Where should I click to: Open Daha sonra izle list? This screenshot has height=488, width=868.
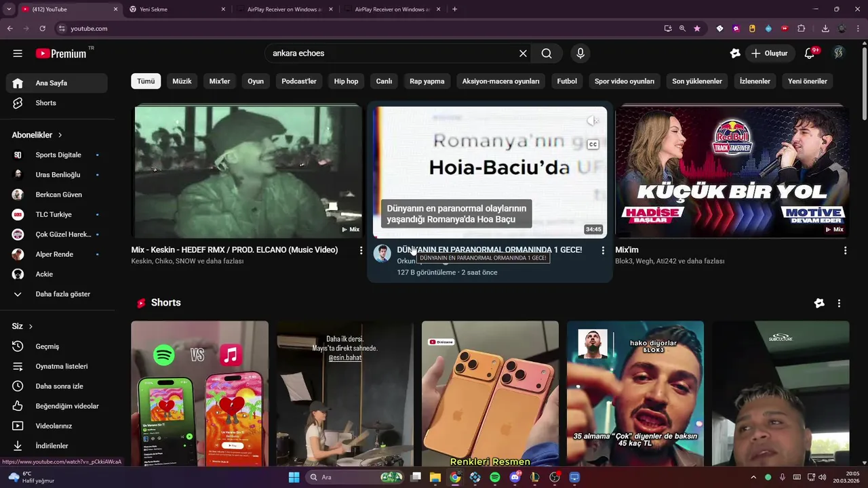(57, 386)
